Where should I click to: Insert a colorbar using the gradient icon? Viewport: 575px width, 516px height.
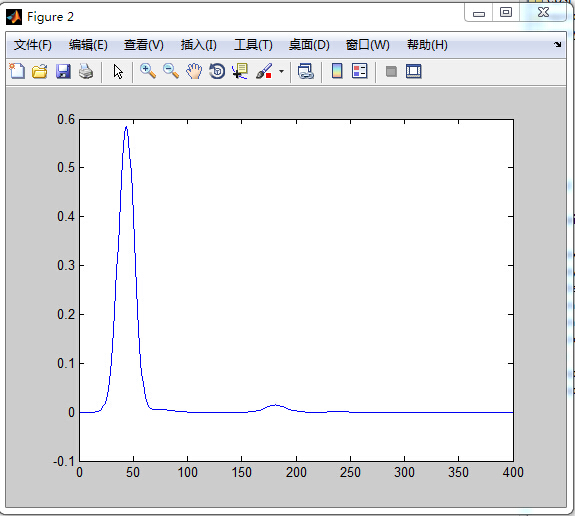[x=337, y=71]
